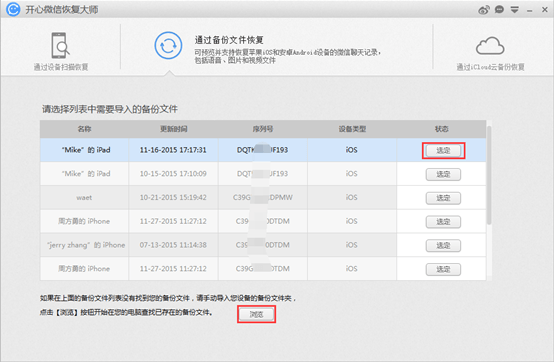Viewport: 554px width, 362px height.
Task: Open the feedback chat bubble icon
Action: tap(499, 10)
